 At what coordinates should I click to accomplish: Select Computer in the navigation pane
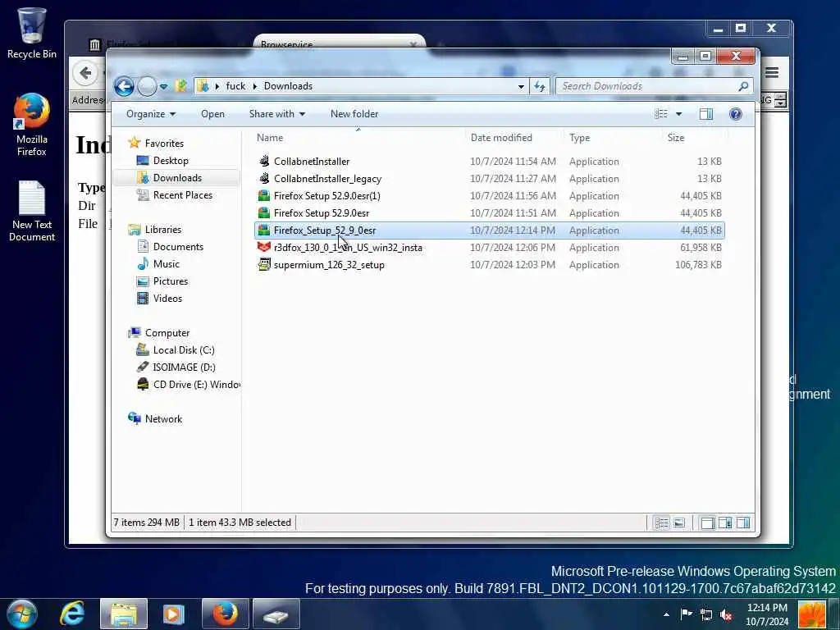tap(167, 333)
